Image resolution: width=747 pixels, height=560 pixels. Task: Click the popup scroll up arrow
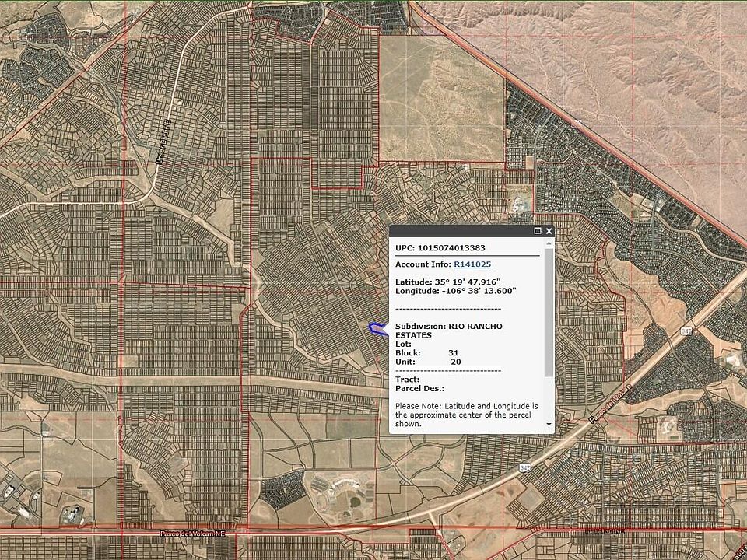coord(549,243)
